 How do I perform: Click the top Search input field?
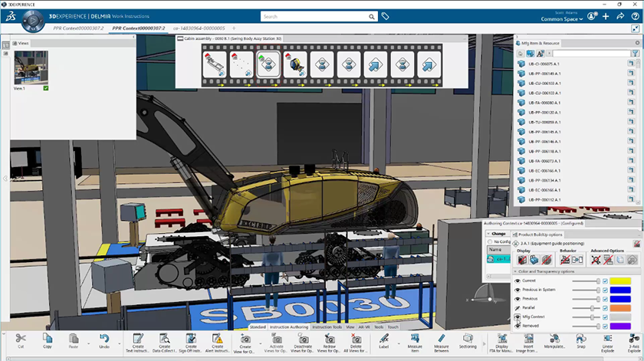pyautogui.click(x=314, y=16)
